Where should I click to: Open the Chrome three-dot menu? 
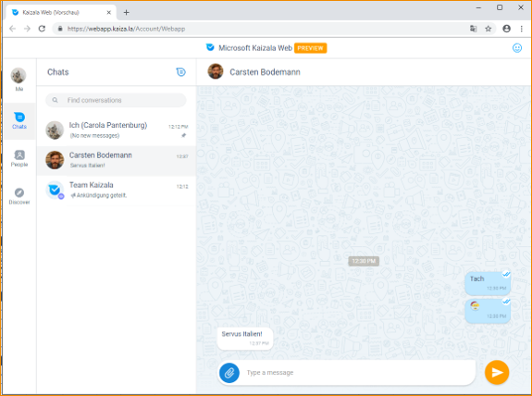tap(522, 29)
